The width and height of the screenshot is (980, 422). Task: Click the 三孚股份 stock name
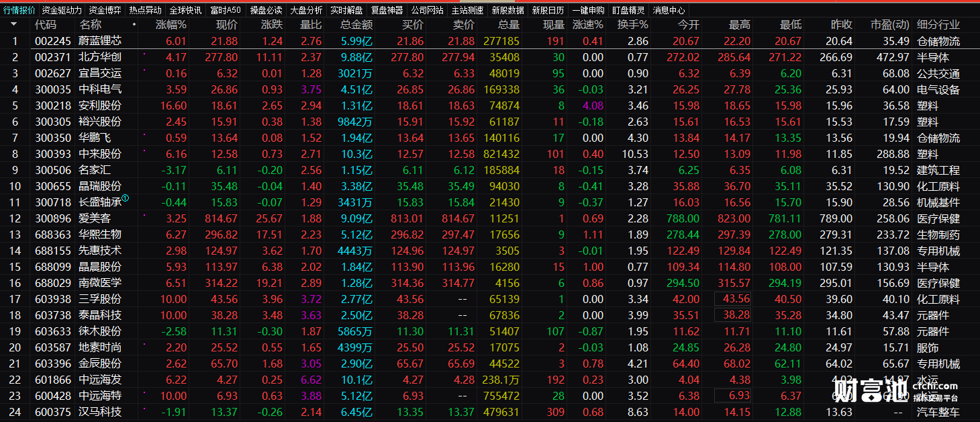point(101,299)
